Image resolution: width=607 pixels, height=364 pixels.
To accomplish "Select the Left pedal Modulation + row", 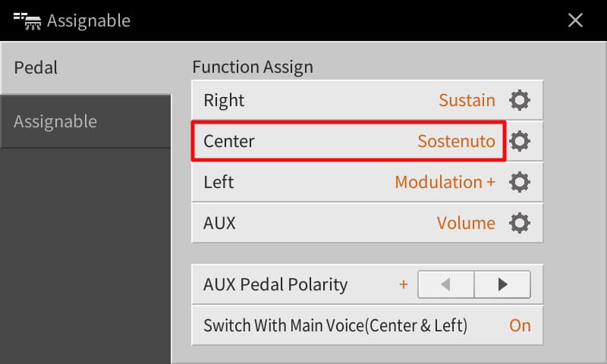I will pos(349,182).
